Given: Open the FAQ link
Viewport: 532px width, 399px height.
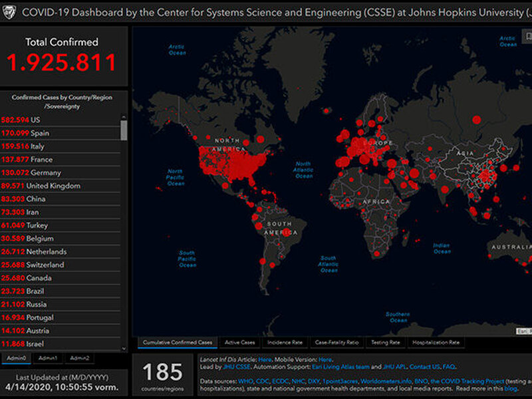Looking at the screenshot, I should [449, 367].
